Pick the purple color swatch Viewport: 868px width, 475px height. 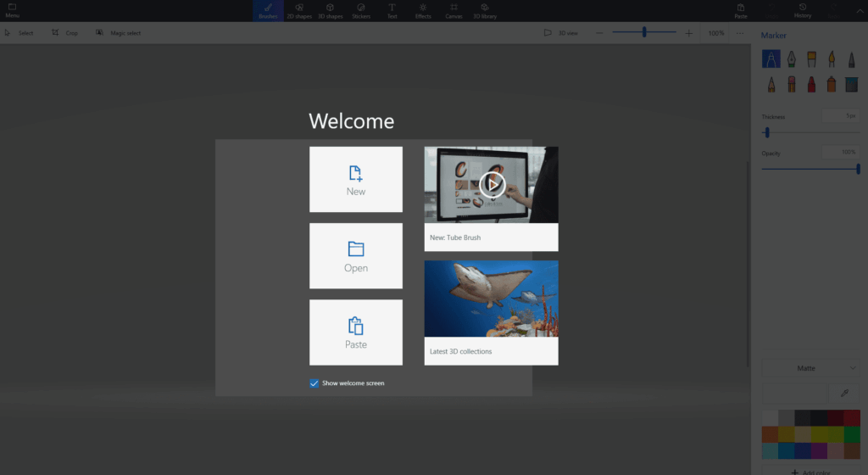tap(820, 450)
